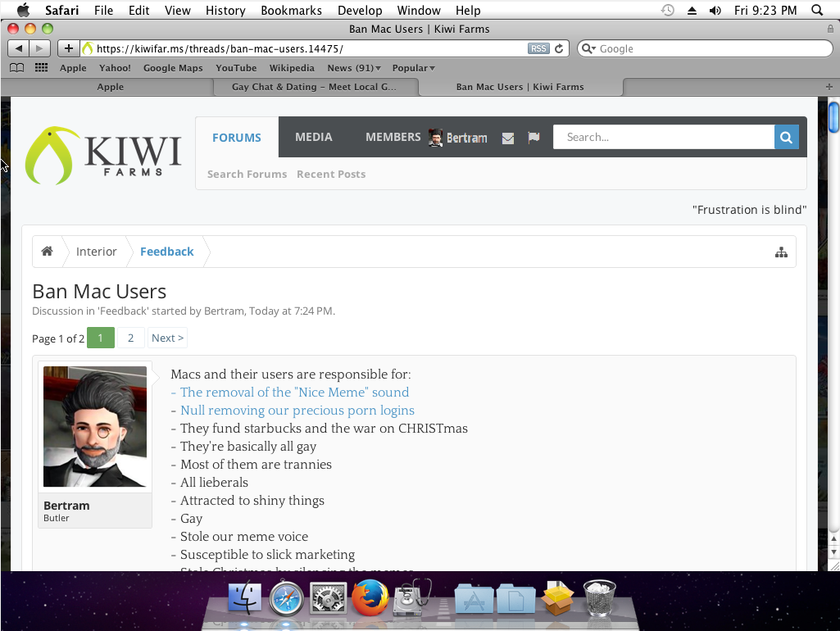Open the Develop menu
Screen dimensions: 840x631
point(360,10)
